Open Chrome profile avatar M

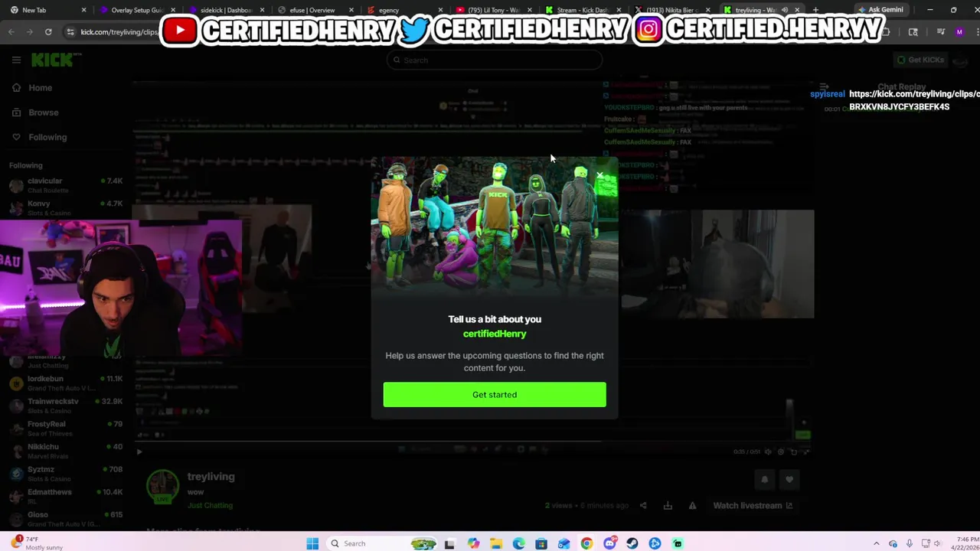click(x=959, y=32)
